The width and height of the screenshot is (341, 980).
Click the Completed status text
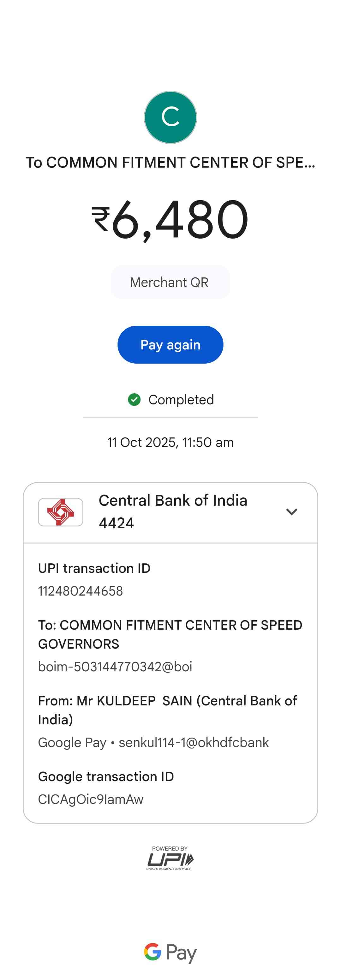coord(181,400)
